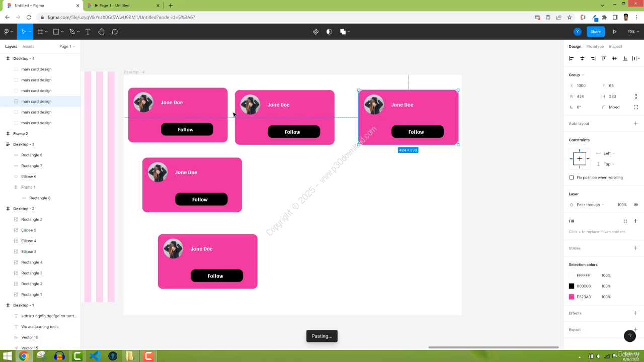Switch to the Prototype tab
Viewport: 644px width, 362px height.
(595, 46)
